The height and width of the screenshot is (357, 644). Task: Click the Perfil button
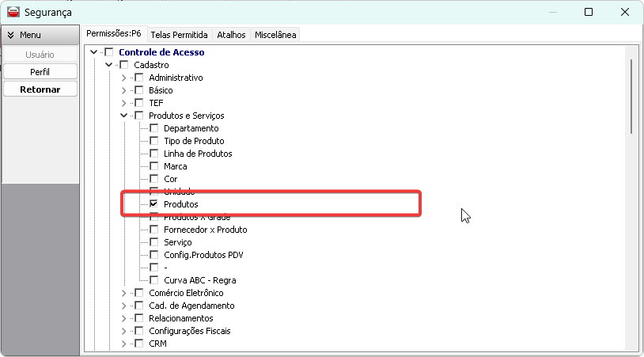coord(40,72)
